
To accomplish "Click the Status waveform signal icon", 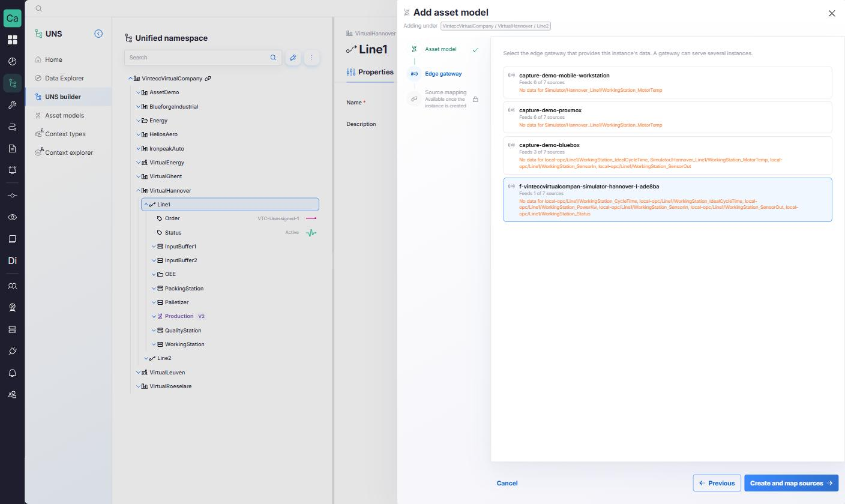I will coord(311,233).
